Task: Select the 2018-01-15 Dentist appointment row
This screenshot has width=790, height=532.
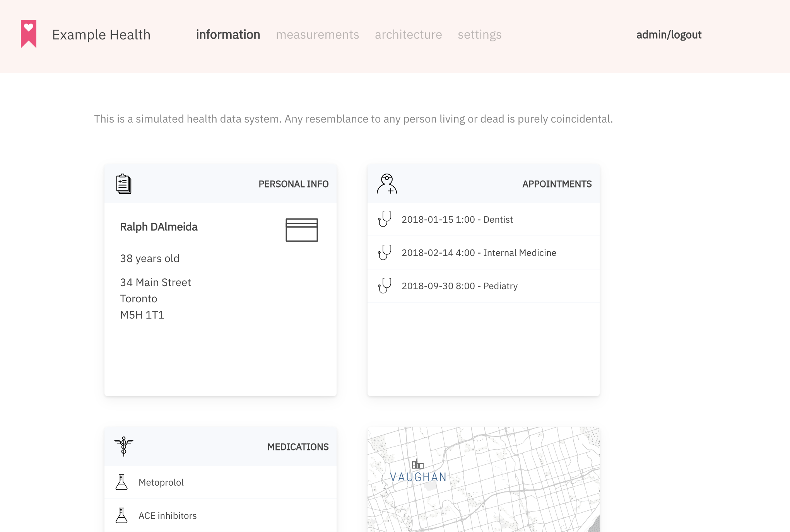Action: pos(457,220)
